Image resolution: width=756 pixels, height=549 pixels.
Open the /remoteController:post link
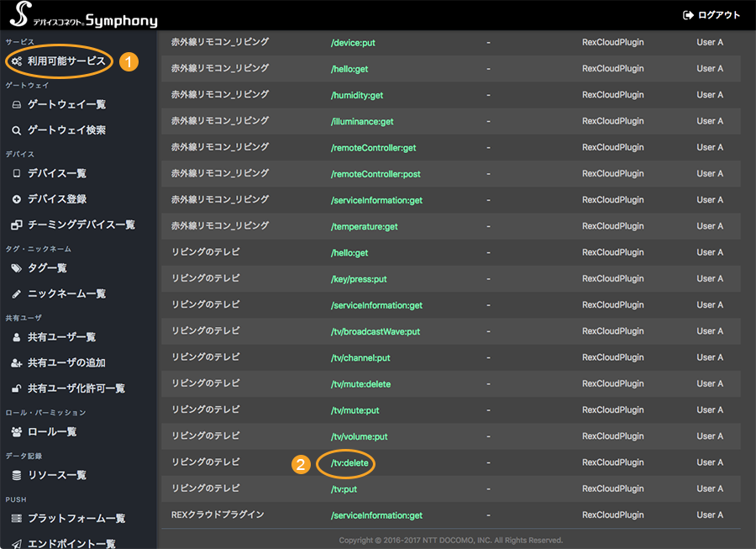coord(375,174)
